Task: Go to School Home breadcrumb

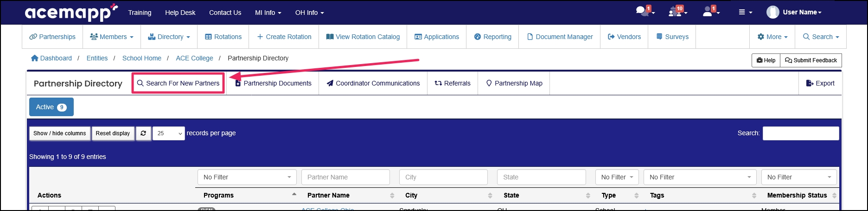Action: pyautogui.click(x=142, y=58)
